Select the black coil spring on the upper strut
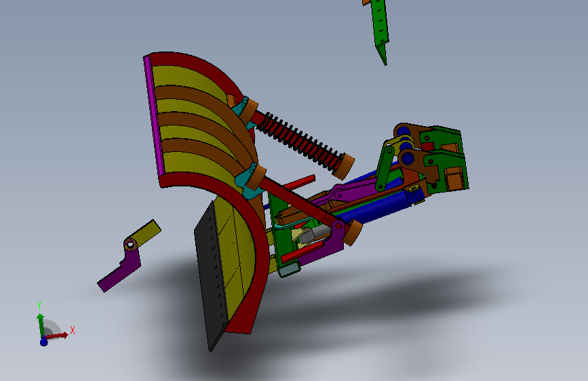 pos(300,142)
